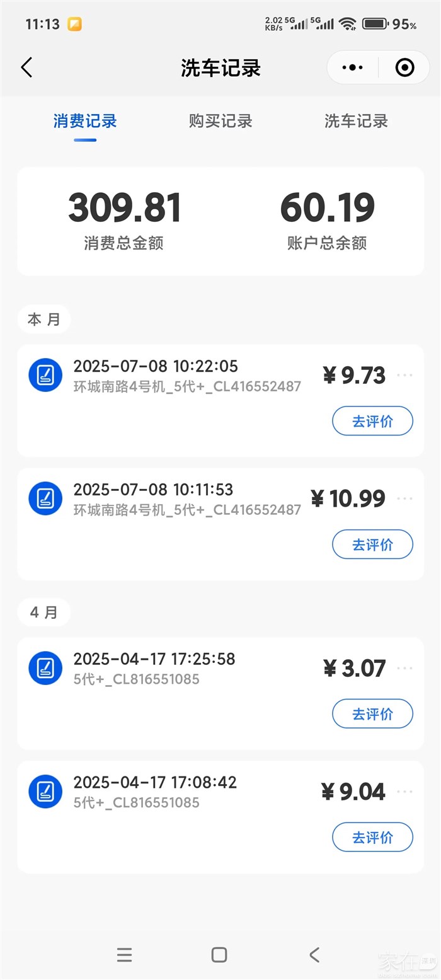Switch to the 洗车记录 tab
Image resolution: width=441 pixels, height=980 pixels.
tap(356, 121)
